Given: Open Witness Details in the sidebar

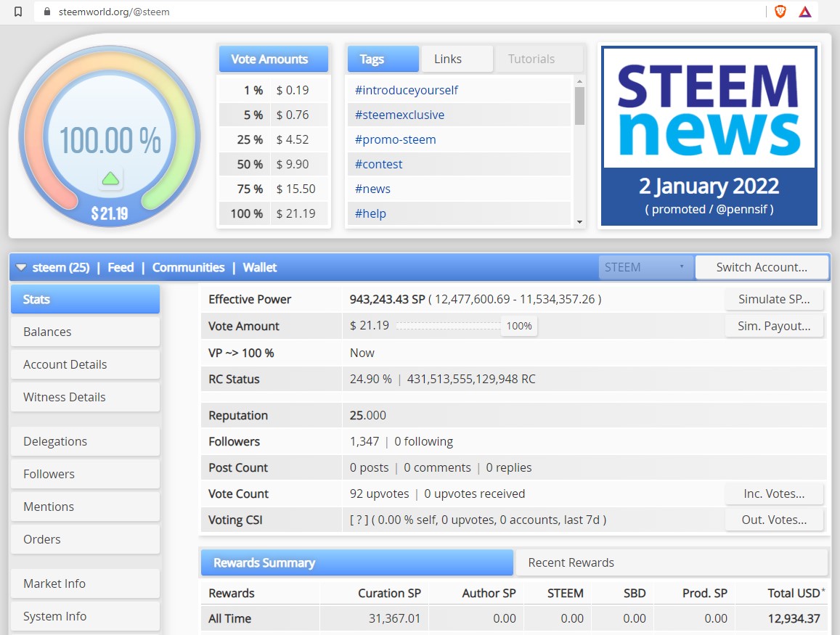Looking at the screenshot, I should tap(85, 397).
